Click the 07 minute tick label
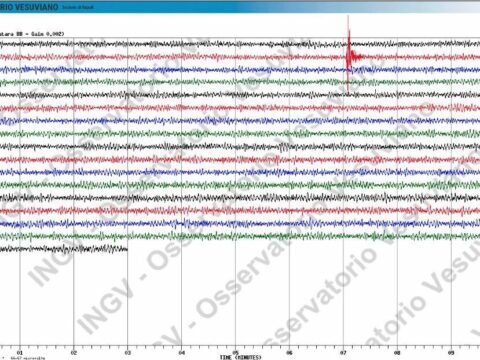 (x=343, y=352)
